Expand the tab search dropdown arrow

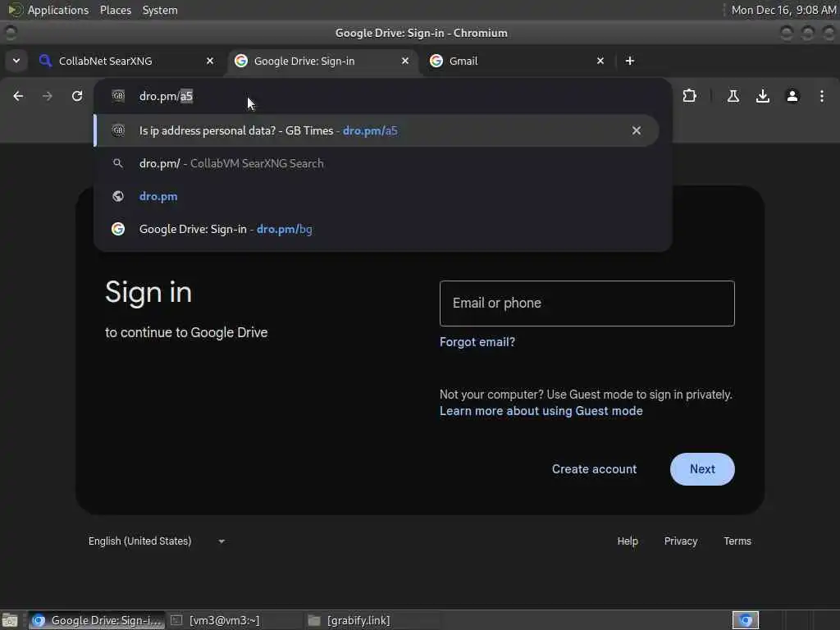[16, 61]
